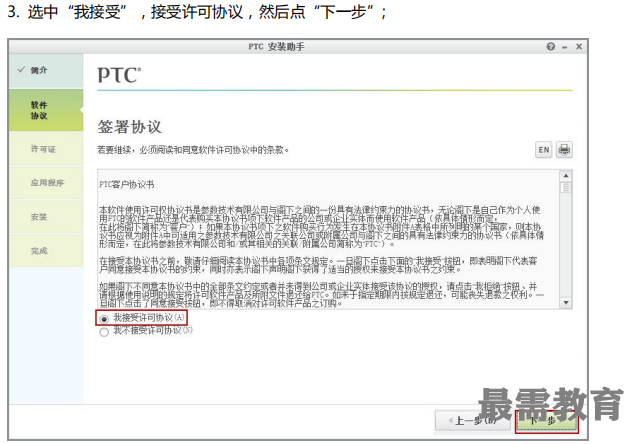Go to the 完成 sidebar step
The height and width of the screenshot is (444, 630).
pos(46,251)
